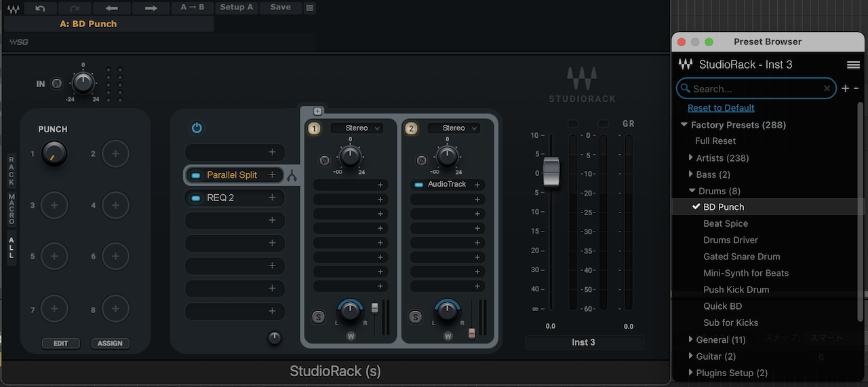Image resolution: width=868 pixels, height=387 pixels.
Task: Expand the General (11) preset folder
Action: [691, 339]
